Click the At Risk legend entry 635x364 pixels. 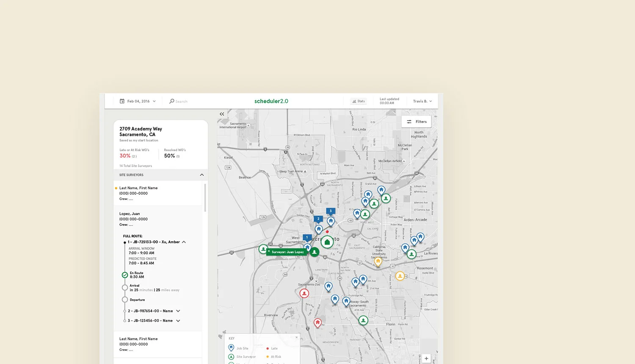tap(273, 357)
